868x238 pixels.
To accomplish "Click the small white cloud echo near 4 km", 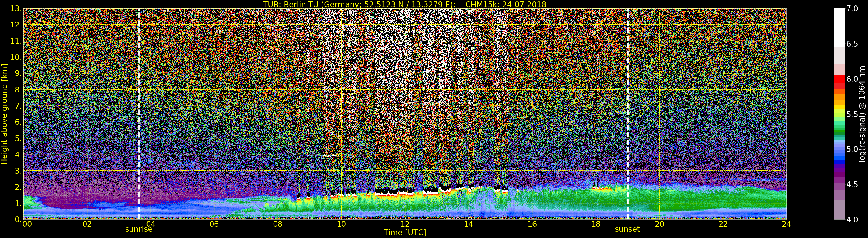I will tap(329, 155).
